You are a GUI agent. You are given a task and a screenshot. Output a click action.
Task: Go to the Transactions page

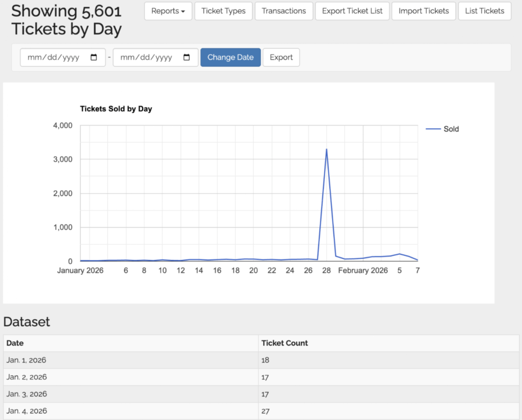(283, 11)
